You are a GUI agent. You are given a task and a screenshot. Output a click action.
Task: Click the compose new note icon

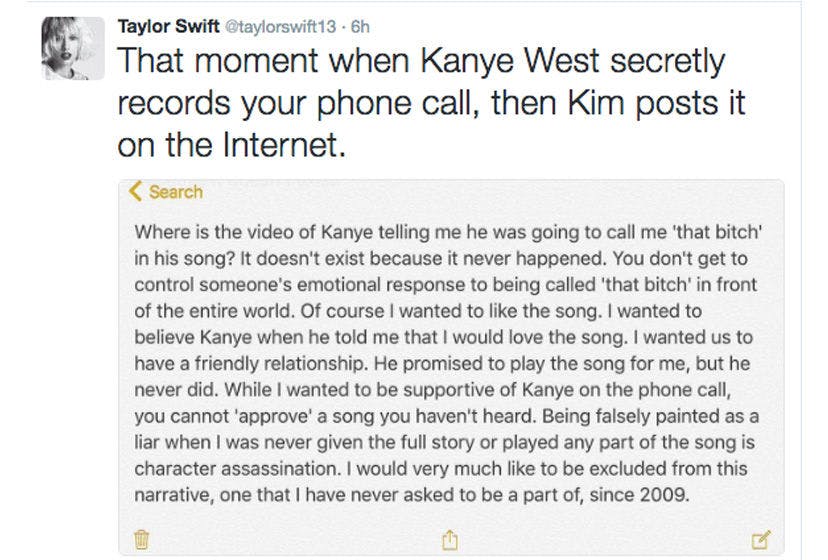(760, 539)
